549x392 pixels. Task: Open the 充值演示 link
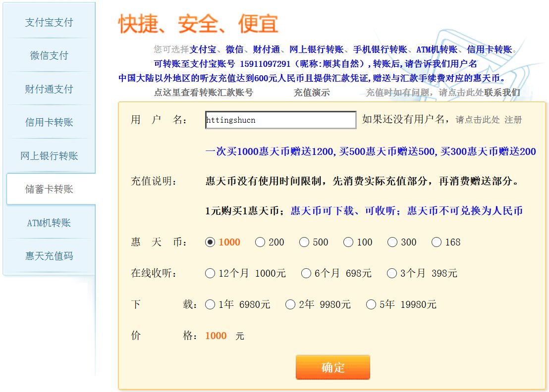(312, 93)
